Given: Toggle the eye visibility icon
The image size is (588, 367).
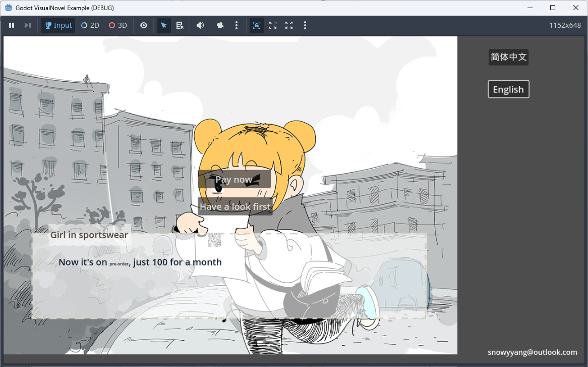Looking at the screenshot, I should [144, 25].
